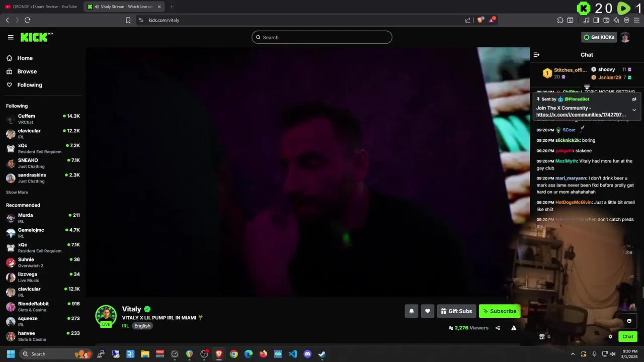
Task: Click the Kick search field
Action: pos(322,37)
